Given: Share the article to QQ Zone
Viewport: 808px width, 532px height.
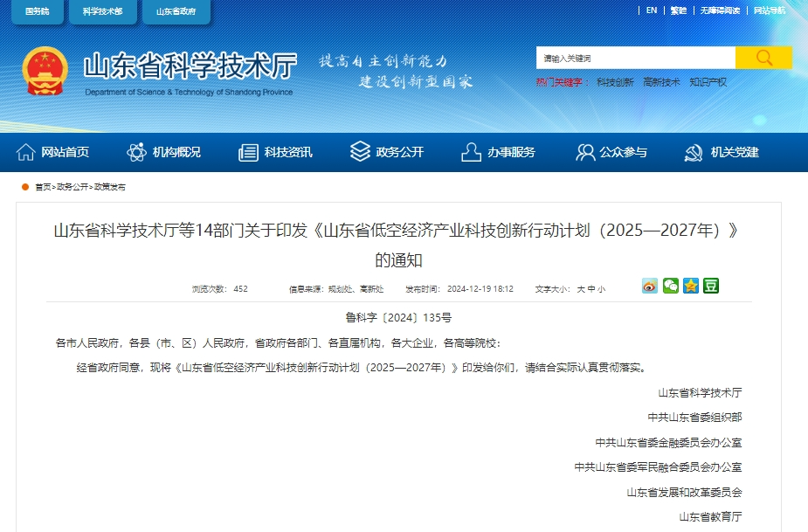Looking at the screenshot, I should click(x=689, y=286).
